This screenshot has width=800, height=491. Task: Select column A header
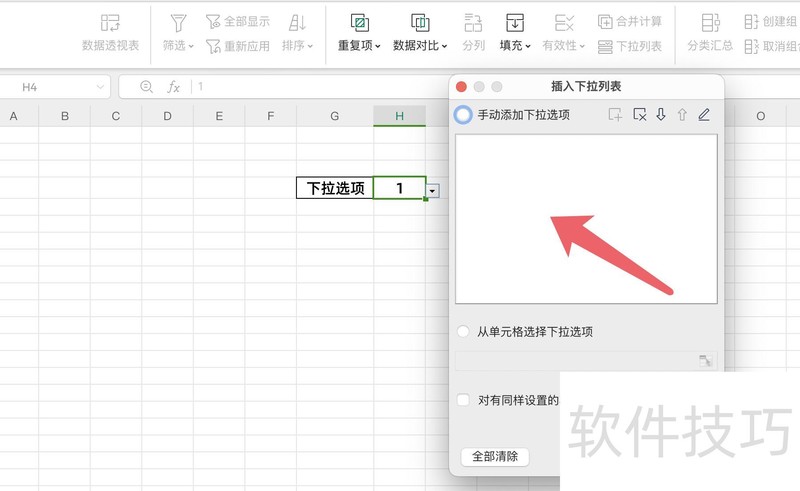(x=14, y=116)
